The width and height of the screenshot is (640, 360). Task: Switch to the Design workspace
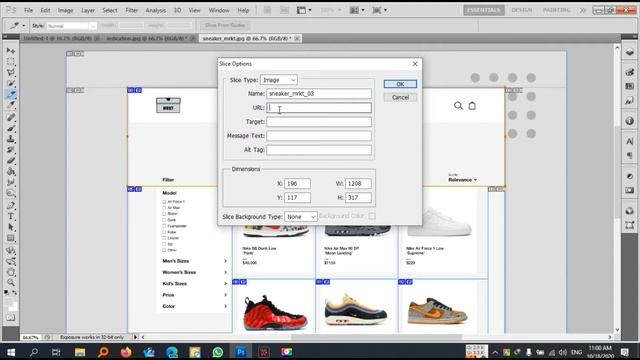point(522,10)
